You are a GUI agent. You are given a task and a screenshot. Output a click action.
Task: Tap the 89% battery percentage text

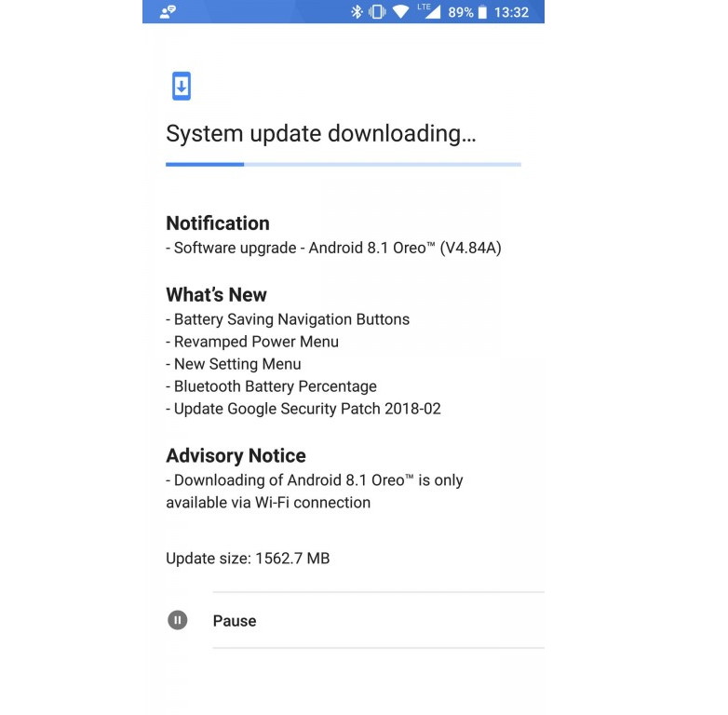pos(461,12)
